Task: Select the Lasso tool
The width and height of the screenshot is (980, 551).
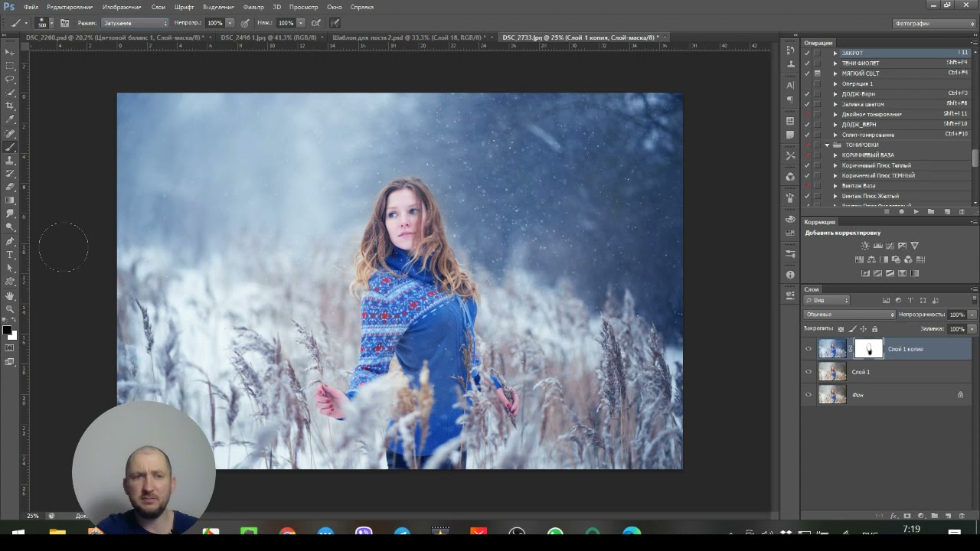Action: click(10, 79)
